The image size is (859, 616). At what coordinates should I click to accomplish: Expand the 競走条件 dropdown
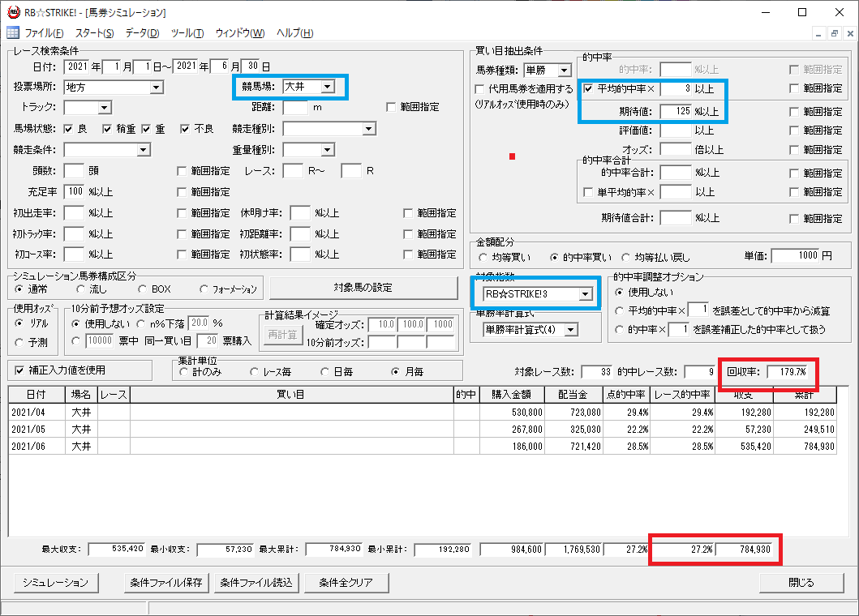click(x=143, y=150)
